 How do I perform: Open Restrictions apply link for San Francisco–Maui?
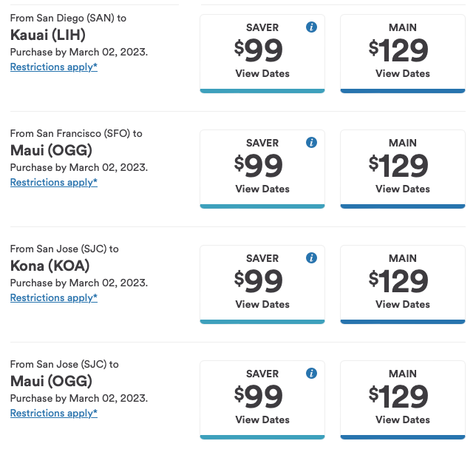tap(54, 182)
